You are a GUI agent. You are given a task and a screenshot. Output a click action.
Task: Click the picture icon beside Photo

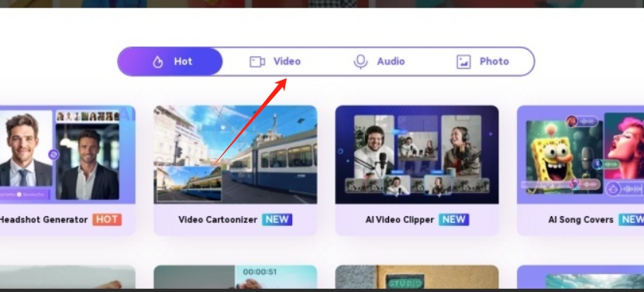pyautogui.click(x=463, y=62)
